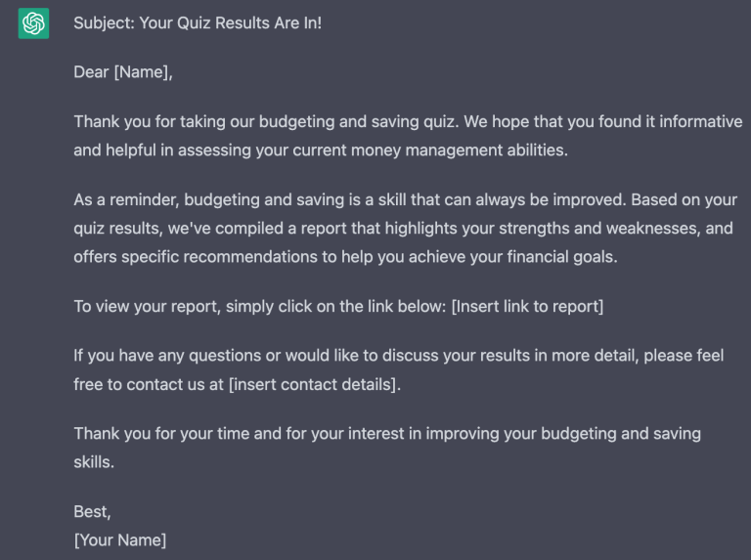Click the [Your Name] signature placeholder

pos(119,539)
